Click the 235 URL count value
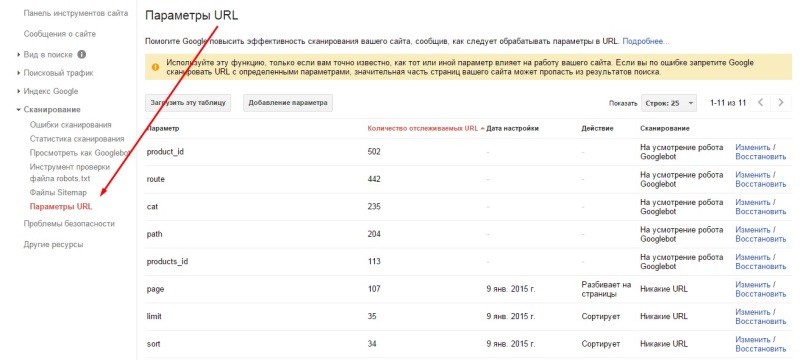The height and width of the screenshot is (360, 800). coord(374,207)
